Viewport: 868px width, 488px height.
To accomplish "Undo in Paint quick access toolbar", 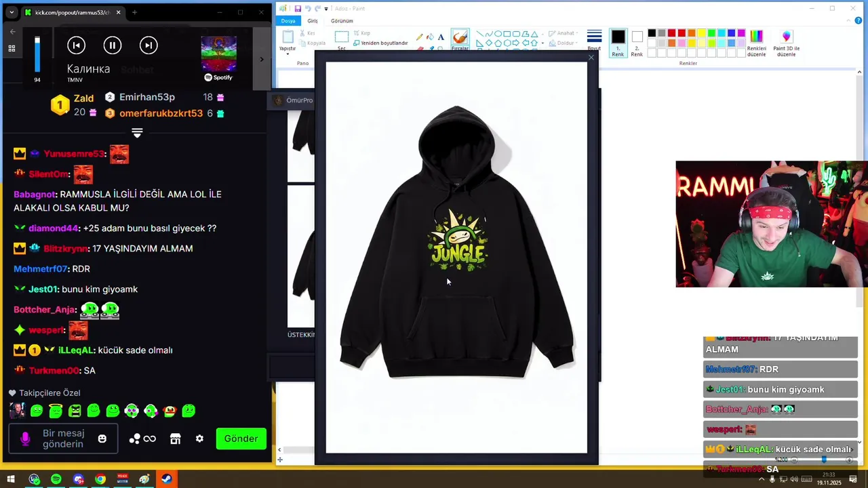I will 308,8.
